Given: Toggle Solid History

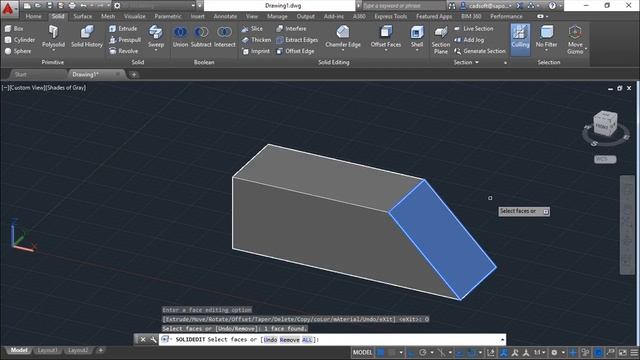Looking at the screenshot, I should (x=87, y=36).
